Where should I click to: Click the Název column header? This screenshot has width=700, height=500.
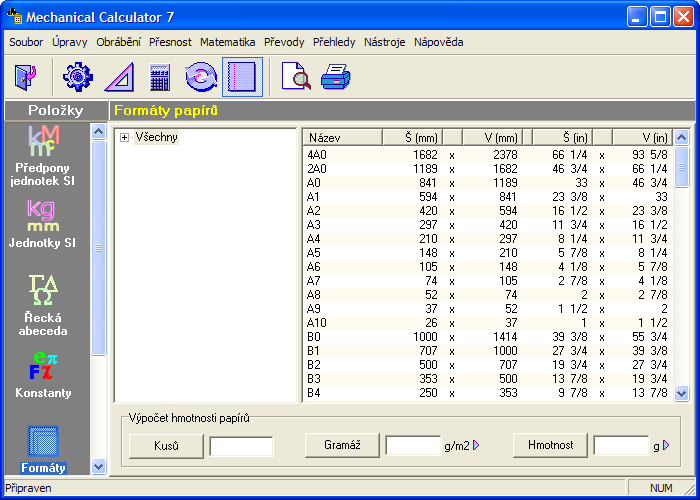pyautogui.click(x=342, y=138)
